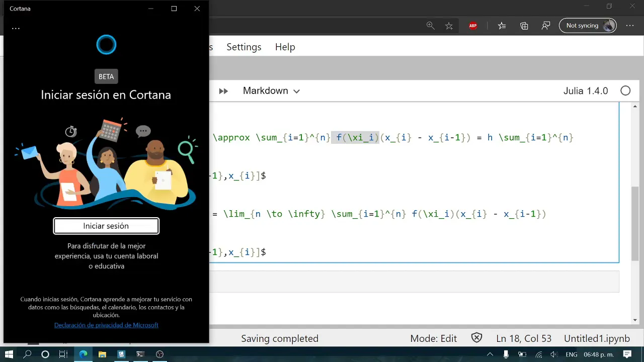Open Declaración de privacidad de Microsoft link
This screenshot has width=644, height=362.
coord(106,325)
